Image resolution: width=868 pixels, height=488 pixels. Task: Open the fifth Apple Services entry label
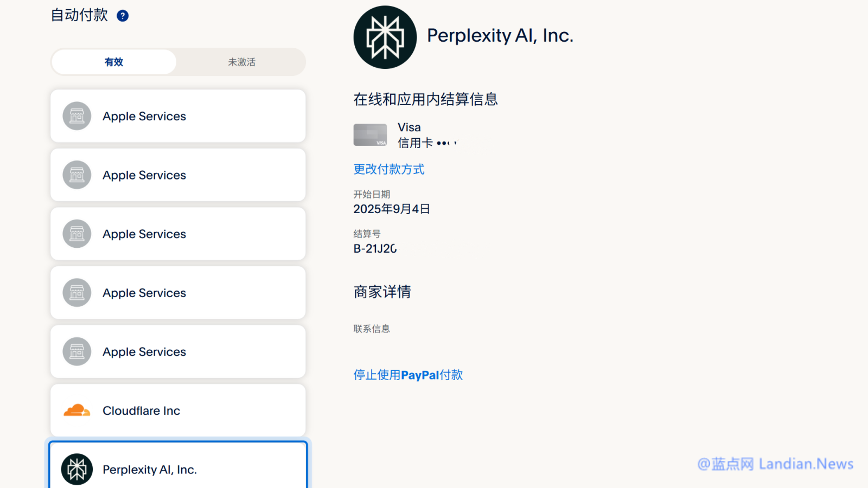[144, 352]
